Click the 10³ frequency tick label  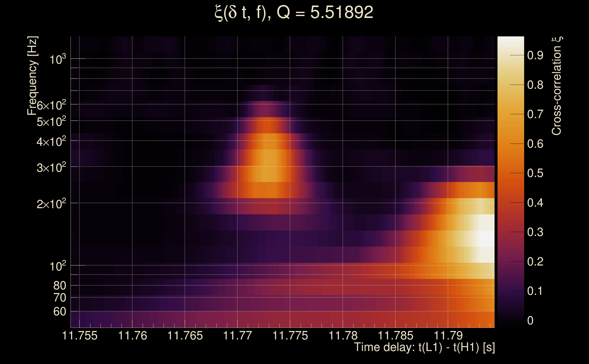(x=57, y=59)
